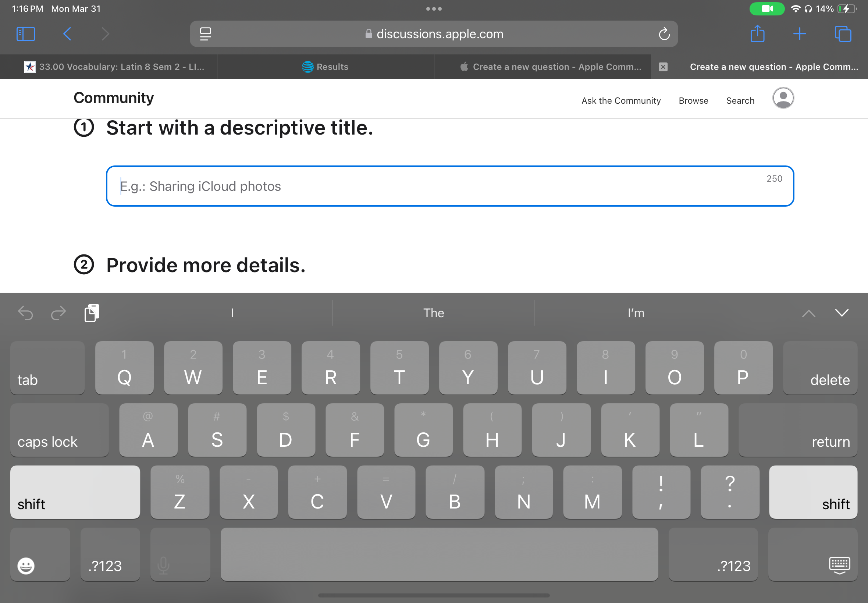Open the share sheet icon

757,34
